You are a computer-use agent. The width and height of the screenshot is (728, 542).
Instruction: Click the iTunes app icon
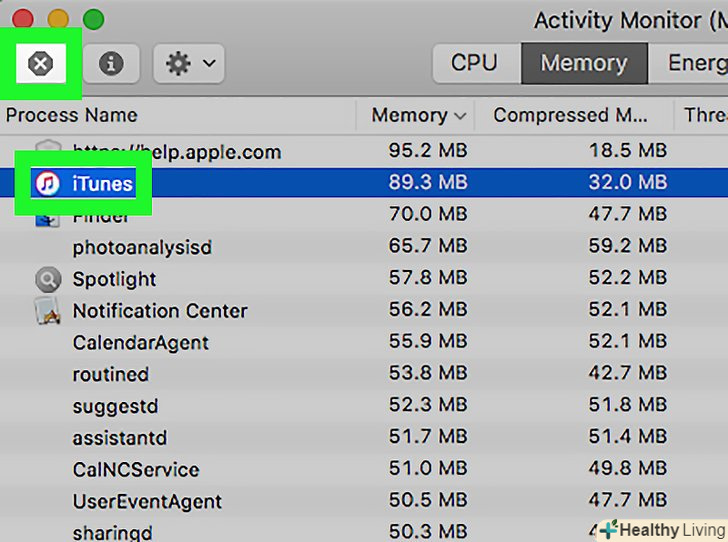[x=47, y=183]
